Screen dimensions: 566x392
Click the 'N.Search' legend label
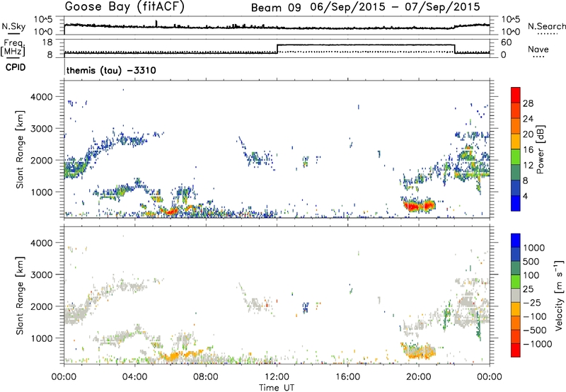point(547,26)
